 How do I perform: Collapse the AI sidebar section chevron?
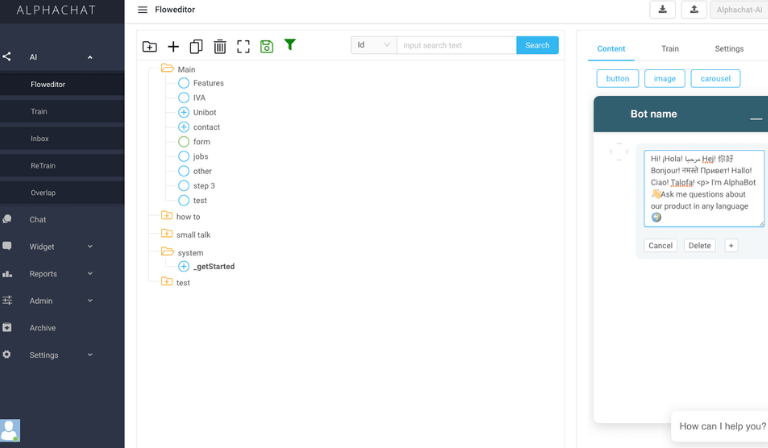coord(90,57)
